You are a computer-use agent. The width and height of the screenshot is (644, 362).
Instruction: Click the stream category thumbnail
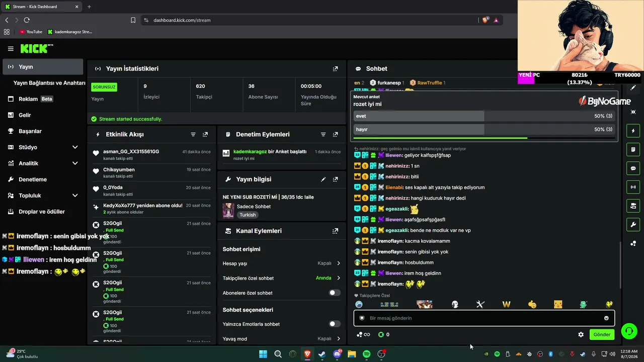(x=228, y=211)
